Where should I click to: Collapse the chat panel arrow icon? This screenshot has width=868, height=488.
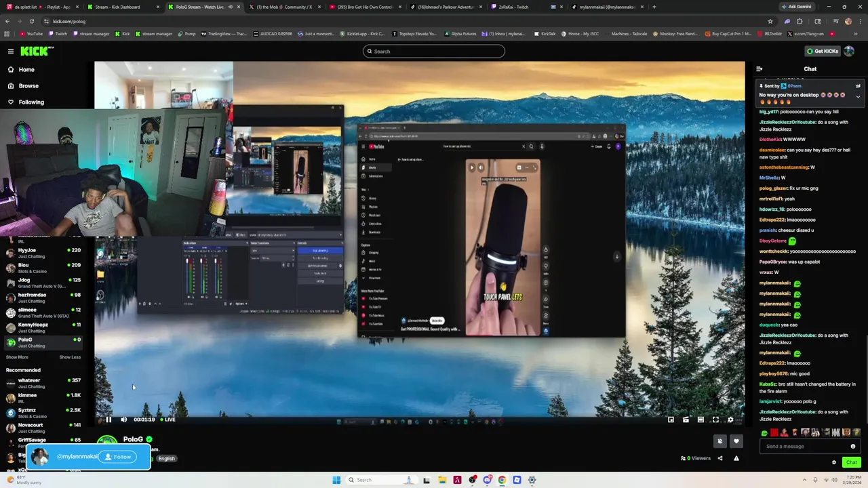click(759, 69)
